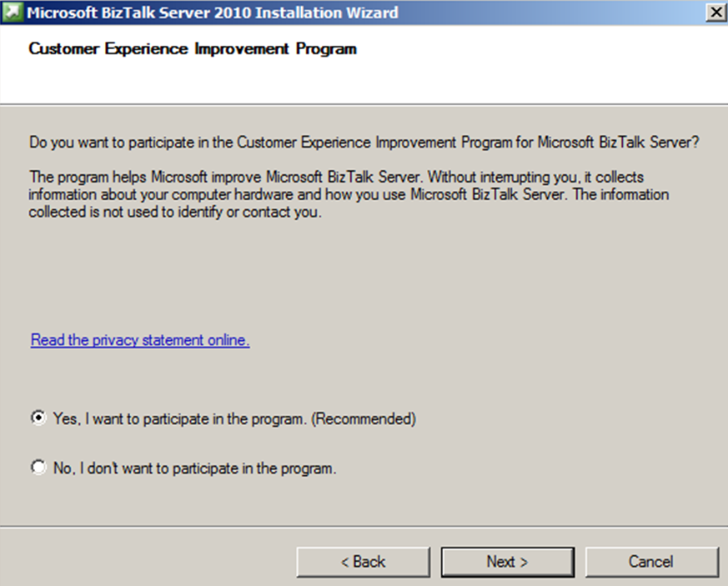Image resolution: width=728 pixels, height=586 pixels.
Task: Click the BizTalk installer icon in title bar
Action: [13, 13]
